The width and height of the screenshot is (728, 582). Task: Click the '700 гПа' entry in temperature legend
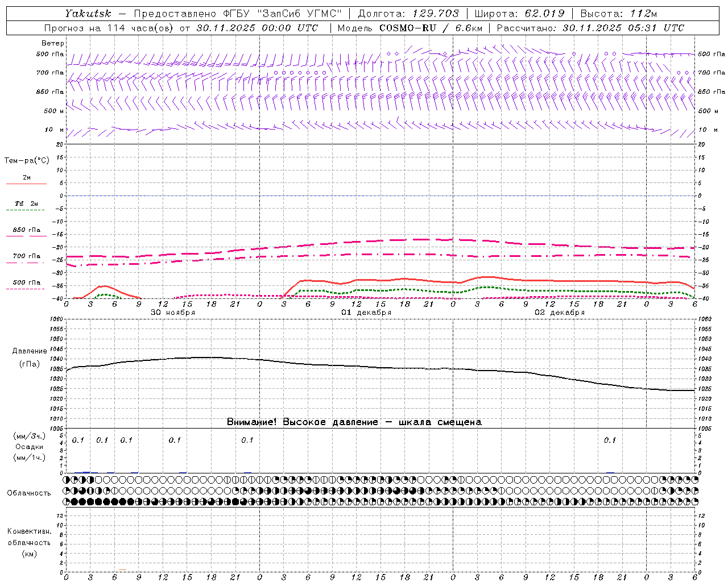point(27,256)
